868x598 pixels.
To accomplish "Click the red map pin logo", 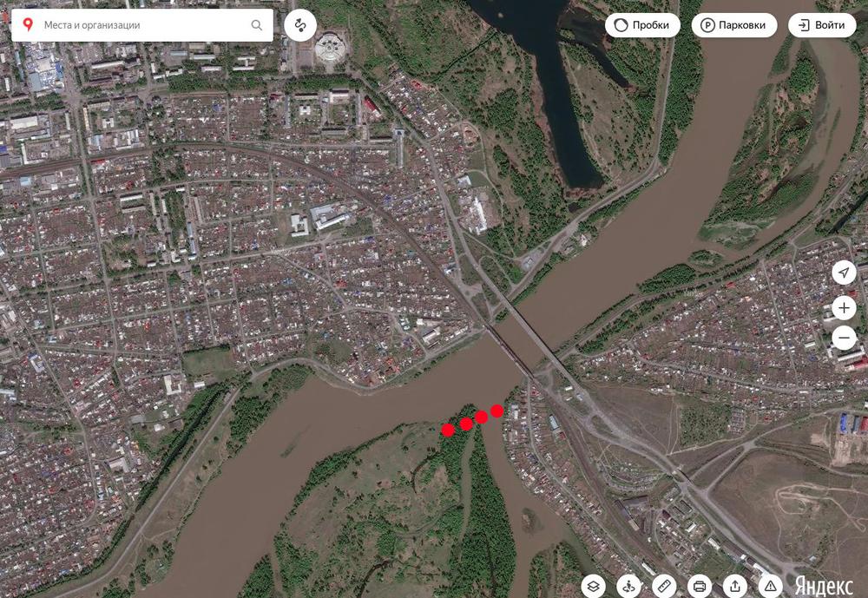I will coord(27,25).
